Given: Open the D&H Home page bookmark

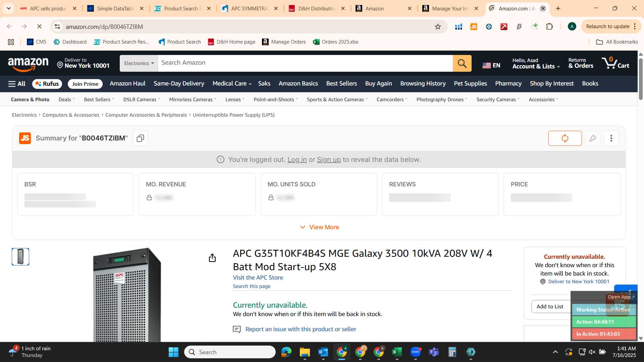Looking at the screenshot, I should click(231, 42).
